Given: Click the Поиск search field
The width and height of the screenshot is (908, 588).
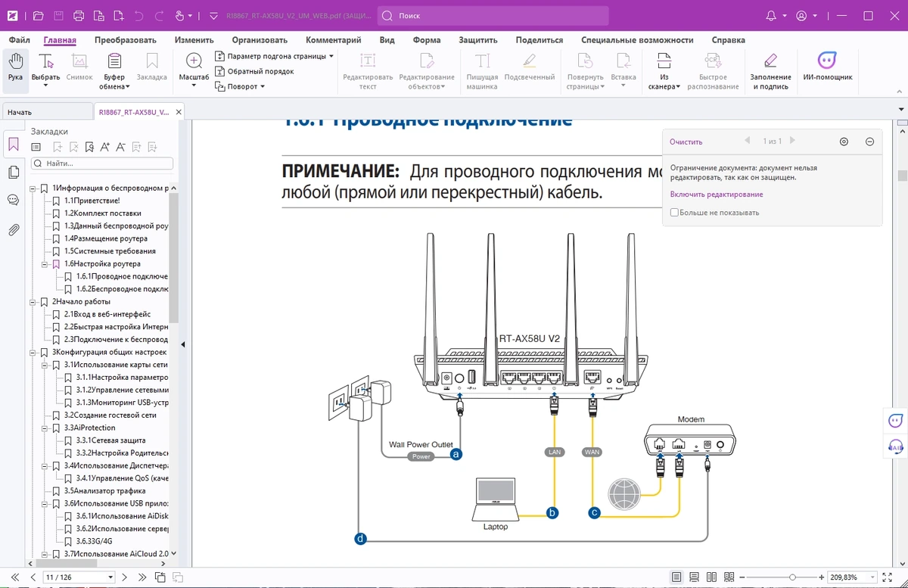Looking at the screenshot, I should [493, 16].
